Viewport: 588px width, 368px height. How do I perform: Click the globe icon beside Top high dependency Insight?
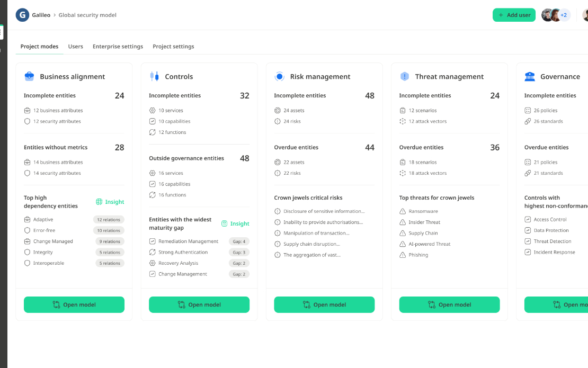(x=99, y=202)
